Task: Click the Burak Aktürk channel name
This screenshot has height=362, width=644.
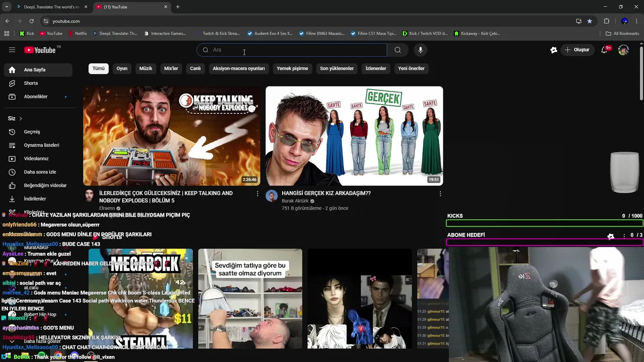Action: (295, 201)
